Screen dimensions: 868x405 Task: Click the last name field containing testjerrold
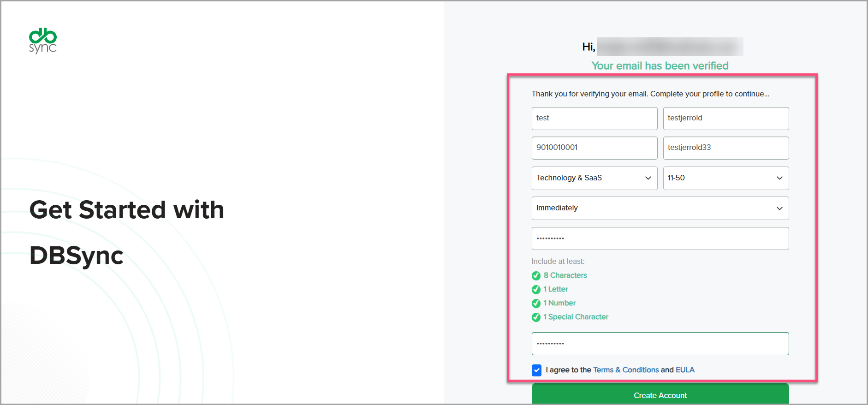click(725, 119)
